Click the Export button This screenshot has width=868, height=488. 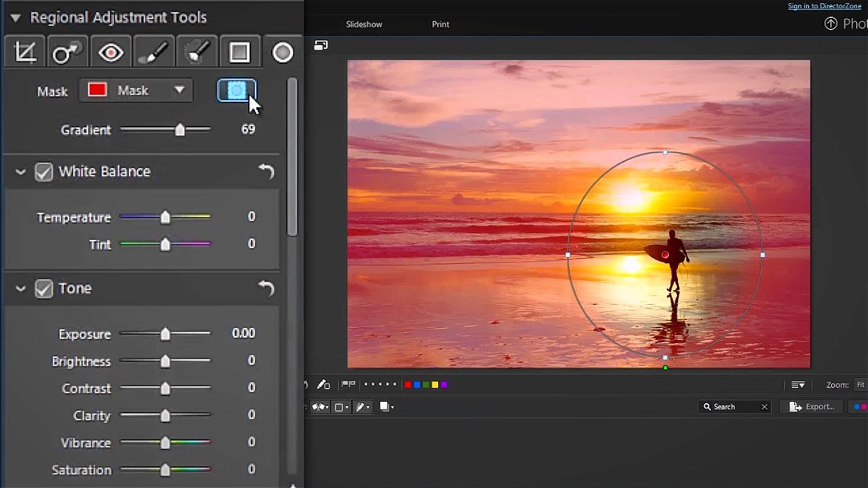(812, 407)
